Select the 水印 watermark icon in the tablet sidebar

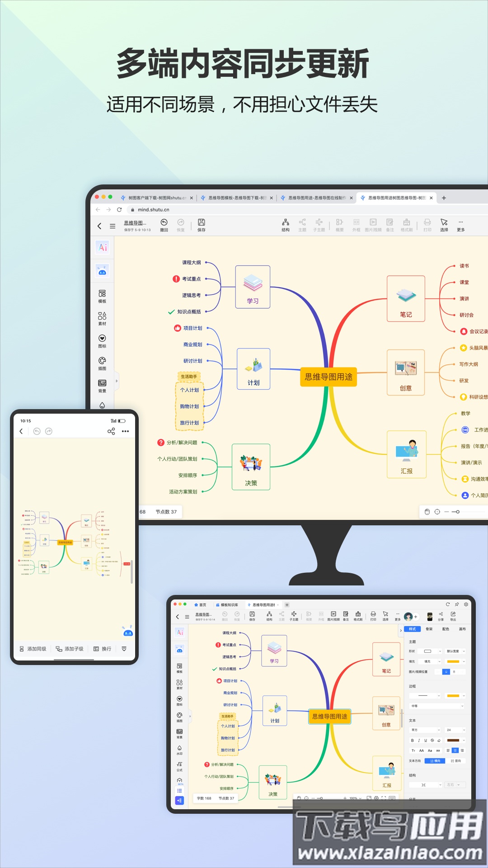point(179,750)
